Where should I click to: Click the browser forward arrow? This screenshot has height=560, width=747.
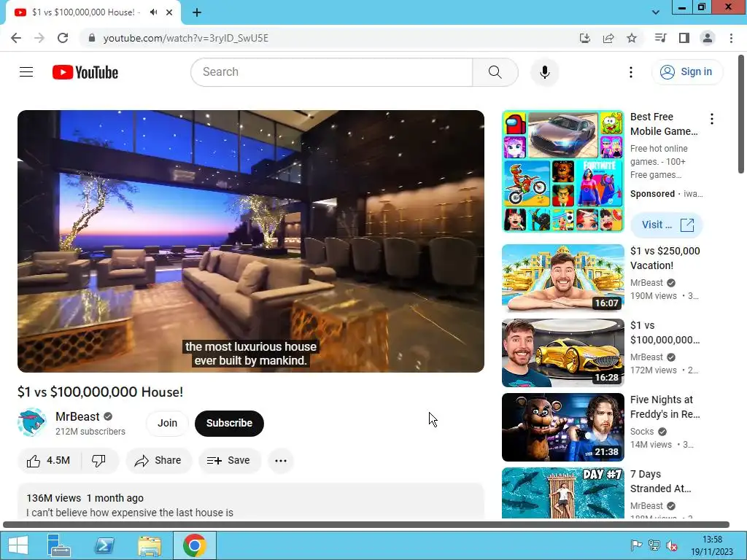click(x=39, y=38)
